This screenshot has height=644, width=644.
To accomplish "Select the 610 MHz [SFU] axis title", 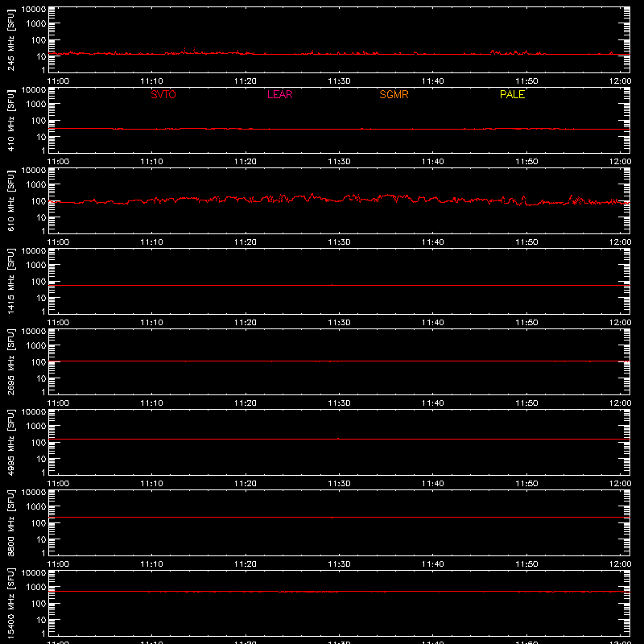I will tap(10, 200).
